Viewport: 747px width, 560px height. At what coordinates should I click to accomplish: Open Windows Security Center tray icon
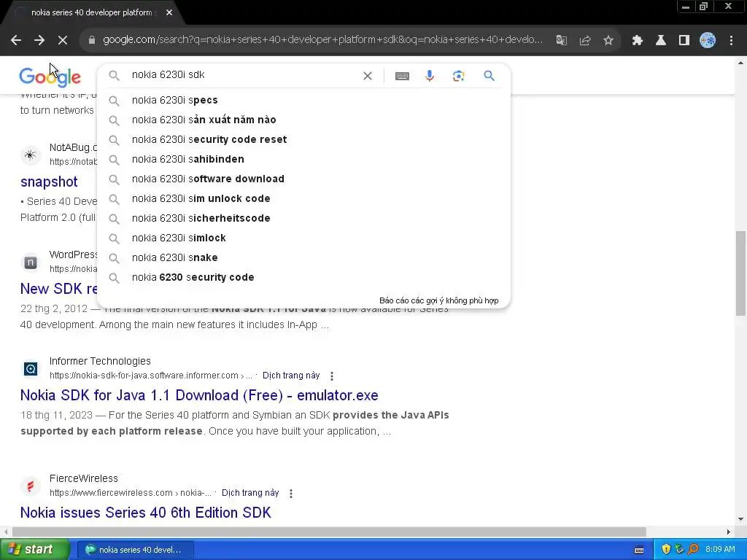666,550
